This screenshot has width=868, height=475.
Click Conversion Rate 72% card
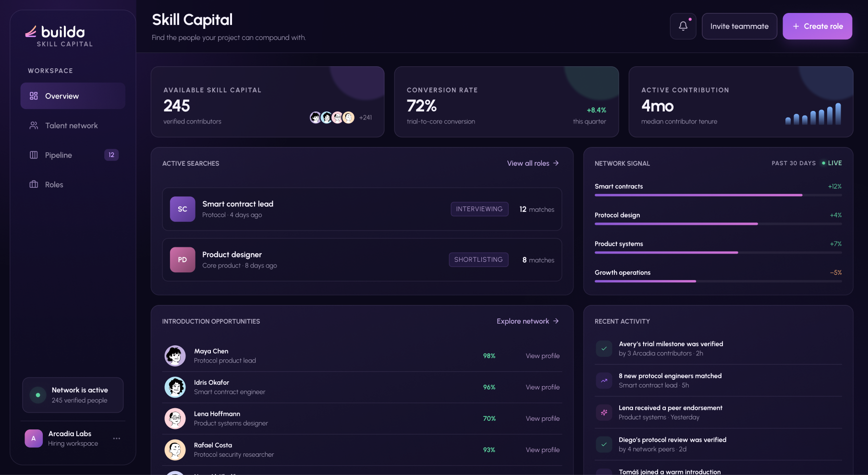506,102
